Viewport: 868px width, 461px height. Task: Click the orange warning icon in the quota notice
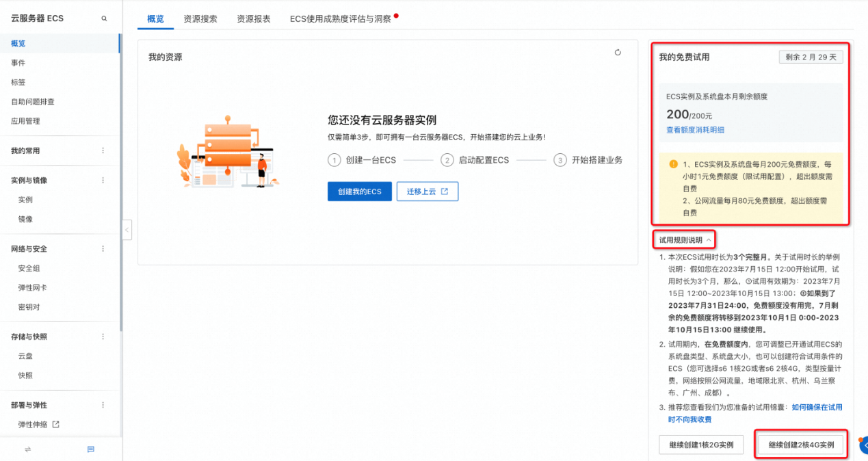[673, 164]
